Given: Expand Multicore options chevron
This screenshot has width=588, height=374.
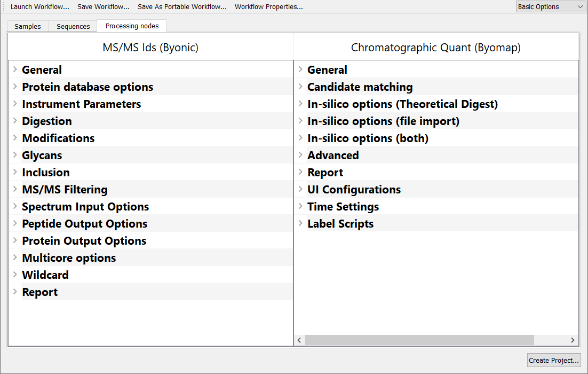Looking at the screenshot, I should (x=15, y=257).
